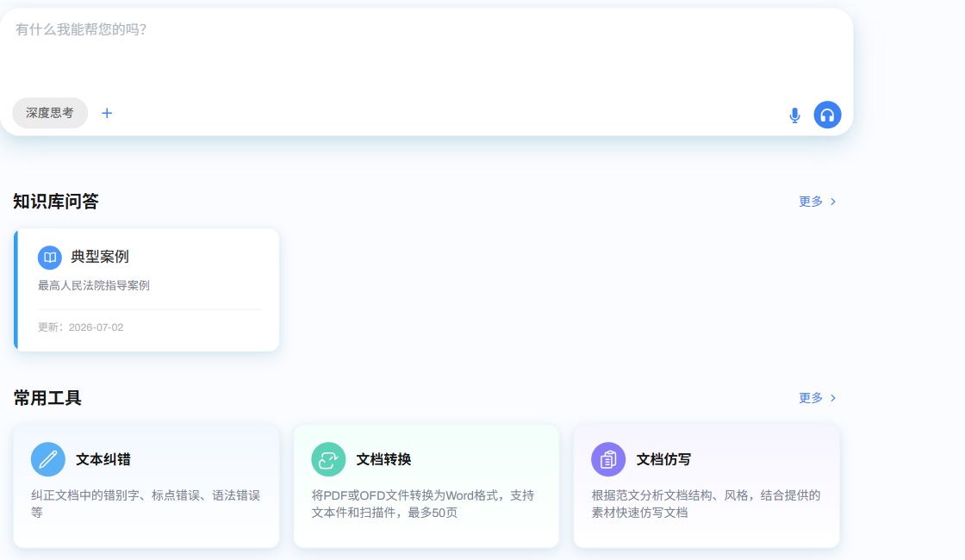Open the 文档仿写 tool card
Viewport: 965px width, 560px height.
pyautogui.click(x=707, y=486)
